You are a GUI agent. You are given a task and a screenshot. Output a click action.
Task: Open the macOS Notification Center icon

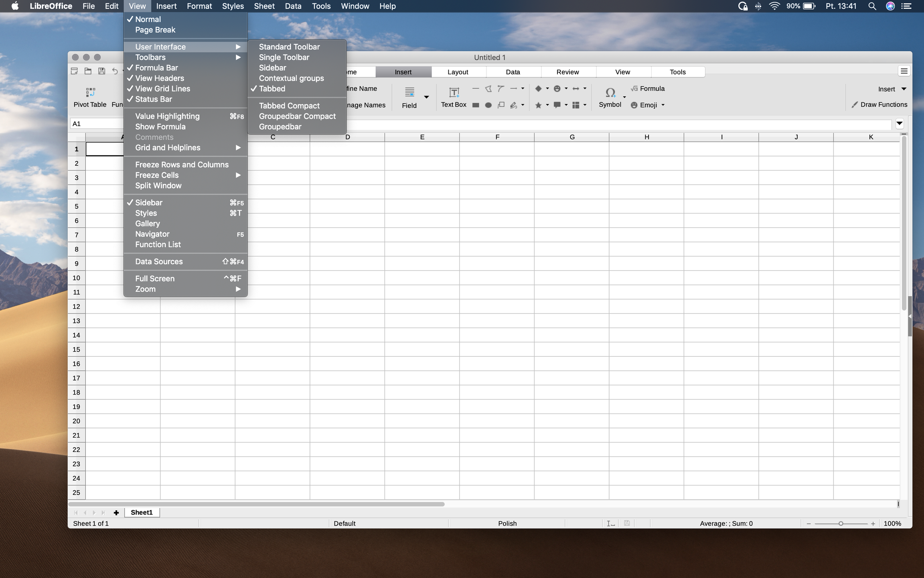pyautogui.click(x=906, y=6)
